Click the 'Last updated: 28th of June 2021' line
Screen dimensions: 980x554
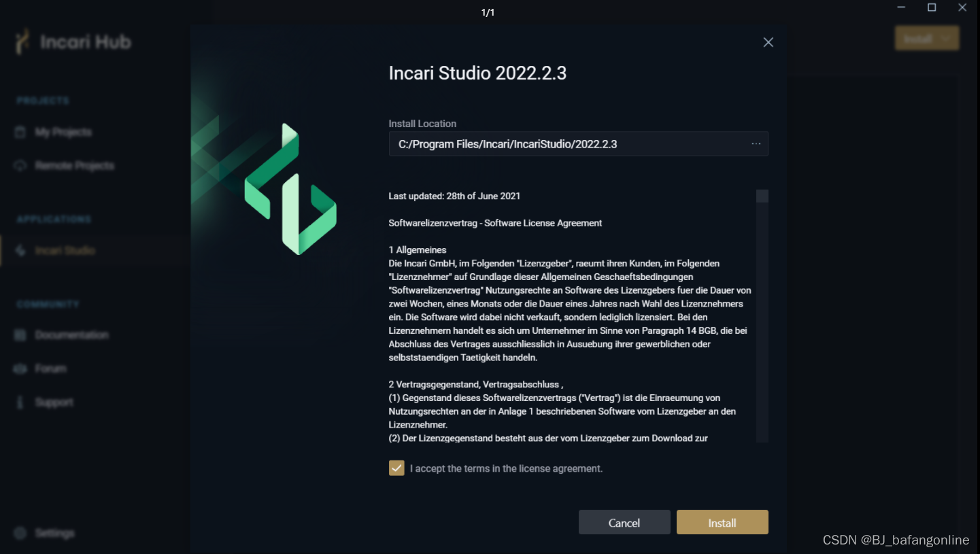tap(454, 196)
